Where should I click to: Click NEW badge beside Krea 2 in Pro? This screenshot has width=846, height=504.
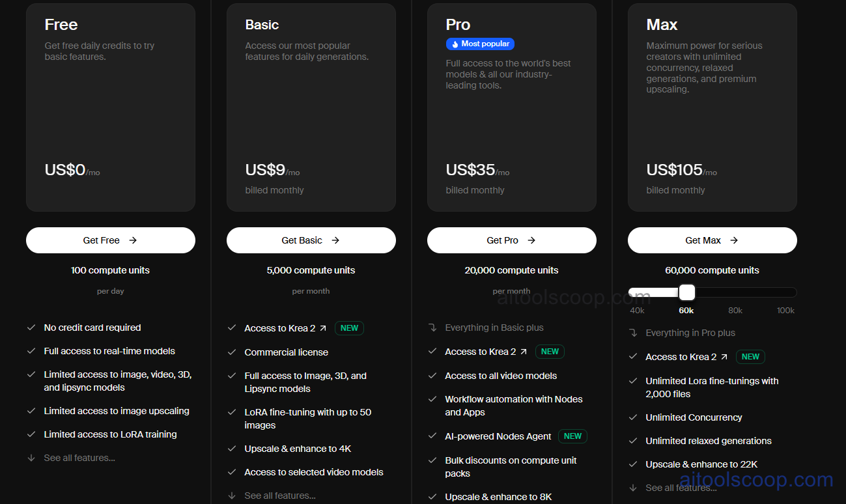(x=550, y=352)
